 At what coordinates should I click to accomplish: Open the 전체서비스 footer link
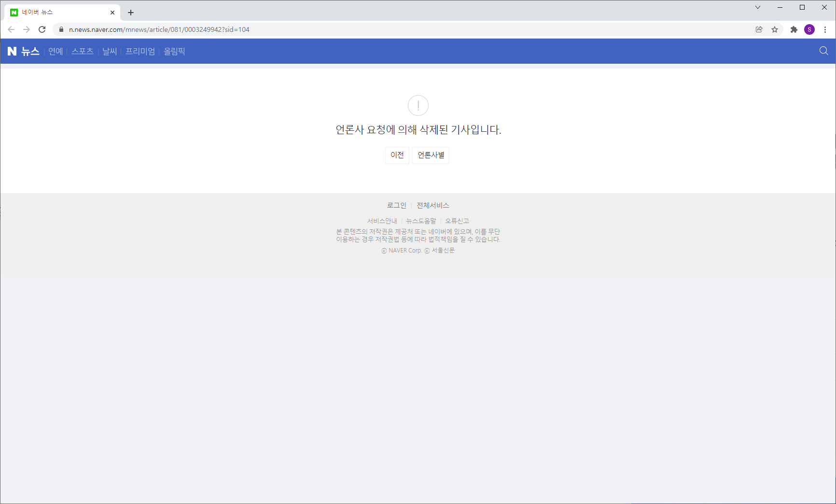(x=433, y=205)
